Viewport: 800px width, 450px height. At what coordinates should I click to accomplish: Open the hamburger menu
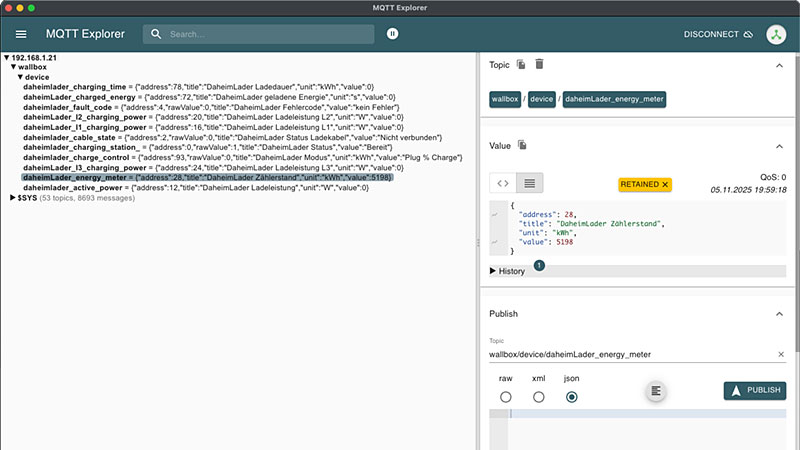[x=21, y=34]
